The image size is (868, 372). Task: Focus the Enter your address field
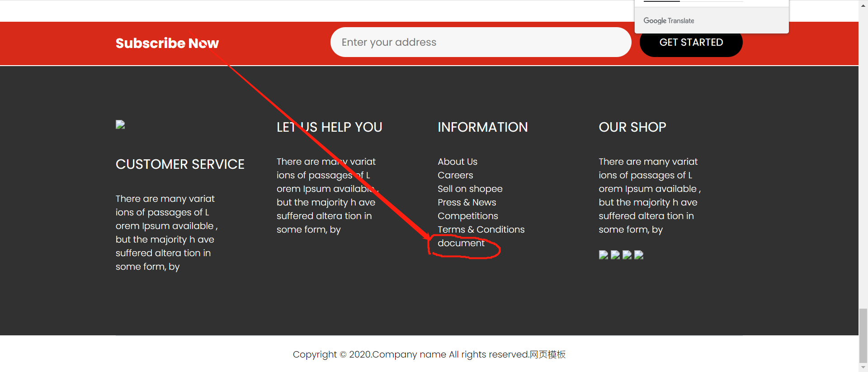point(481,42)
